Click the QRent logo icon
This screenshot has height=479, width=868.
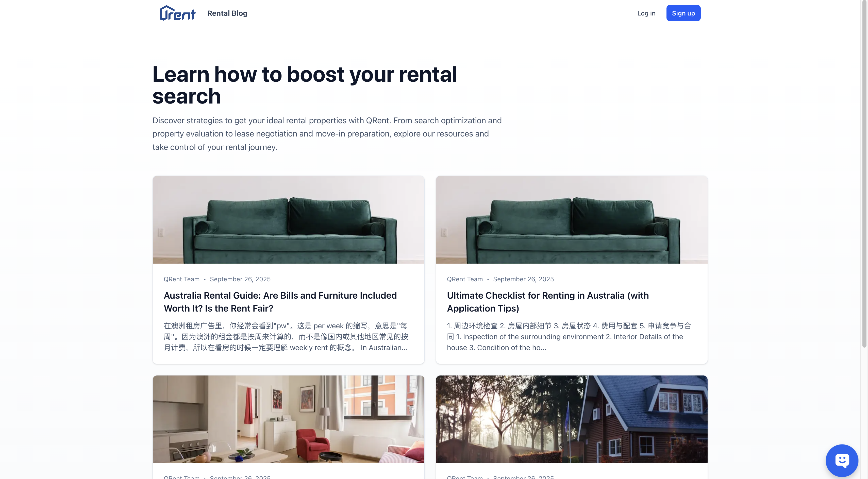177,13
